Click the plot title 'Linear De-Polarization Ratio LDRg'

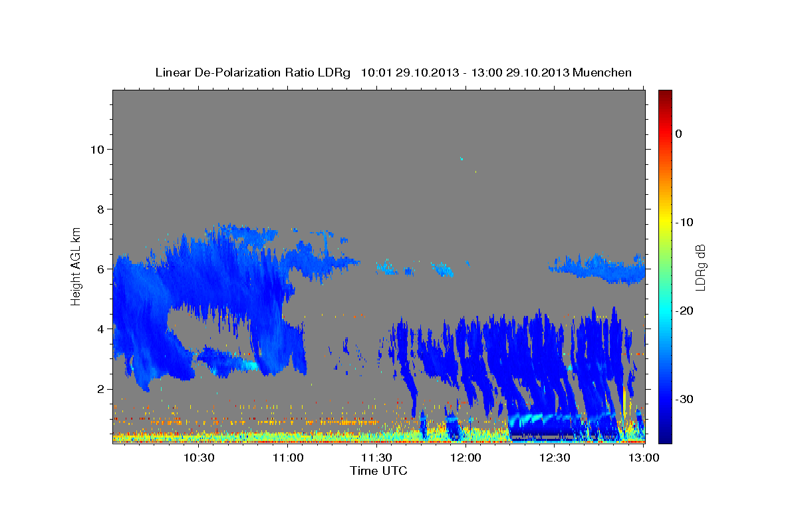(x=252, y=72)
